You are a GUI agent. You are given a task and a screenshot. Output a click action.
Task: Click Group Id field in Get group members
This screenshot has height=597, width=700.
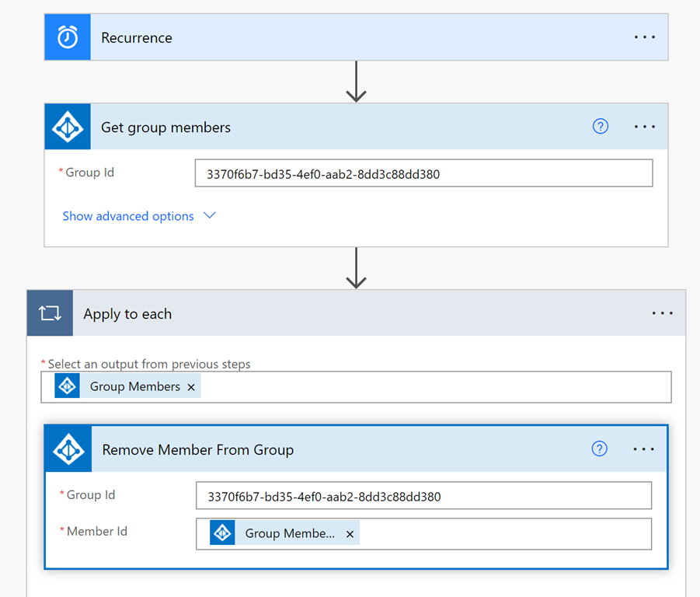(423, 174)
